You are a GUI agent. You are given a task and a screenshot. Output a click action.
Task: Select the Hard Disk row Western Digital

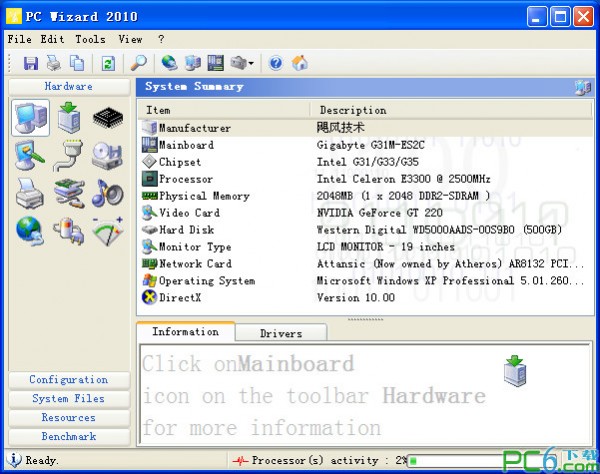click(x=365, y=230)
